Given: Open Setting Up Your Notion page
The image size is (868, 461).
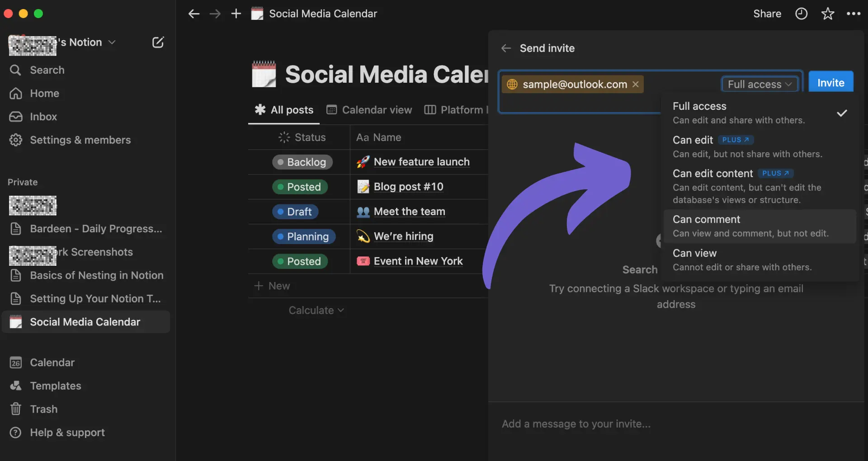Looking at the screenshot, I should pyautogui.click(x=86, y=299).
